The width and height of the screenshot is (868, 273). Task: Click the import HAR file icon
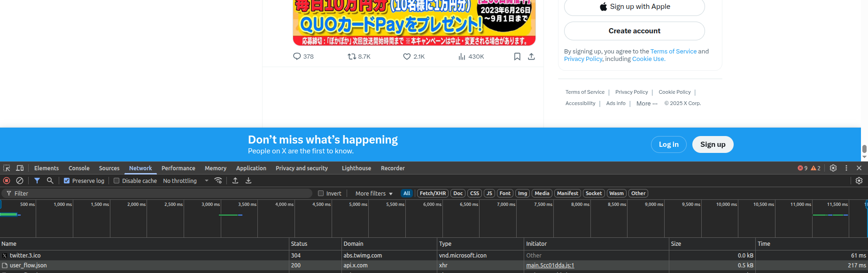235,181
